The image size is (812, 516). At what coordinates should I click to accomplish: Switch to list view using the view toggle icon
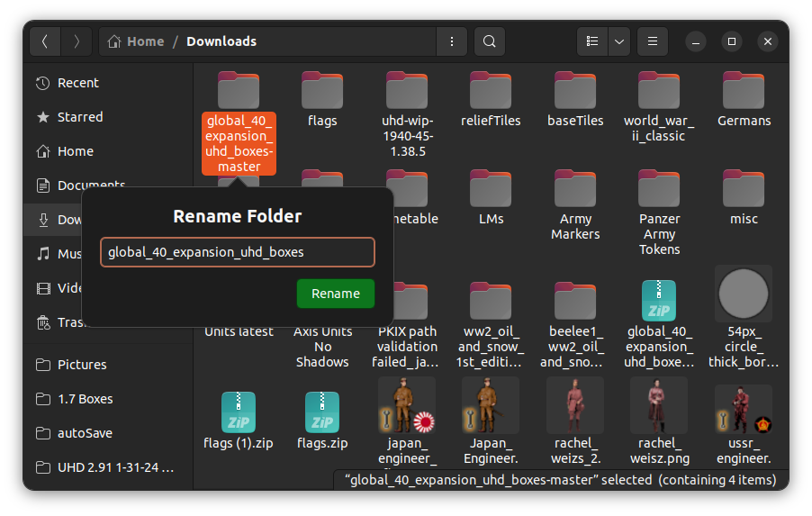point(592,41)
